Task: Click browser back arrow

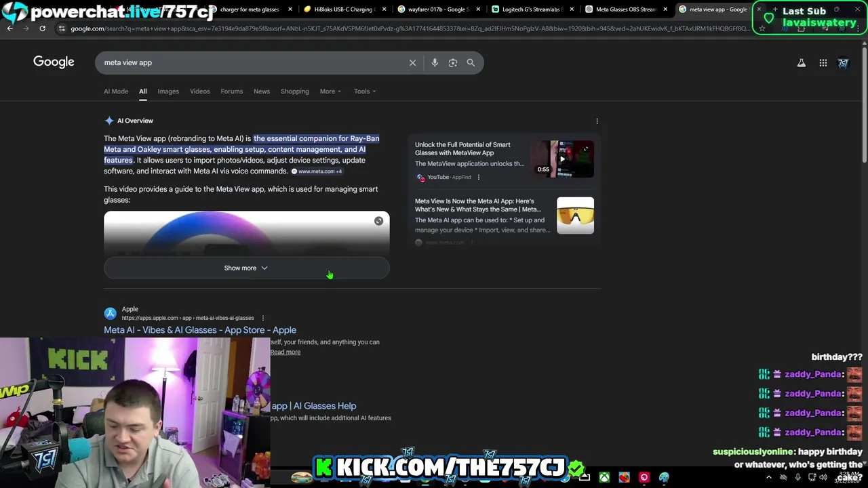Action: [9, 28]
